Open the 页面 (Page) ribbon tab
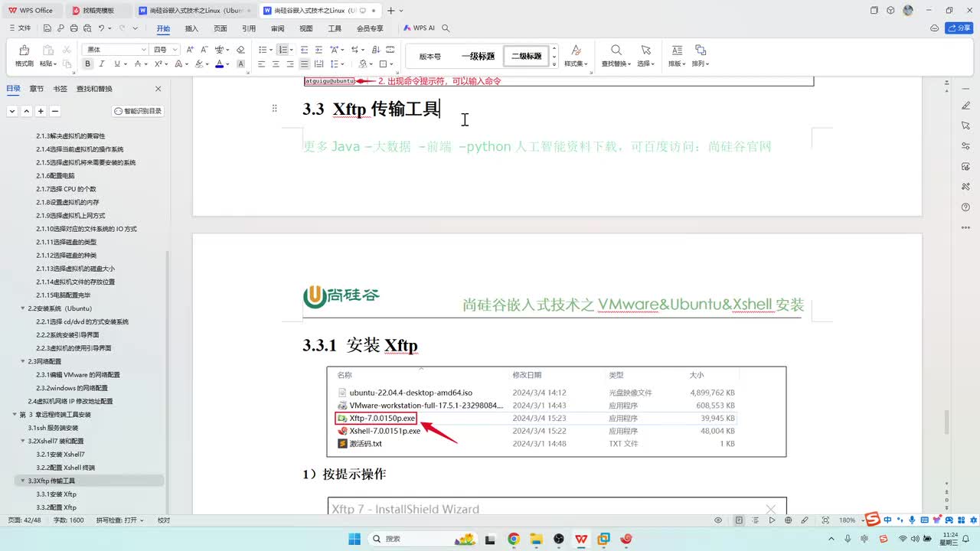This screenshot has width=980, height=551. click(220, 28)
